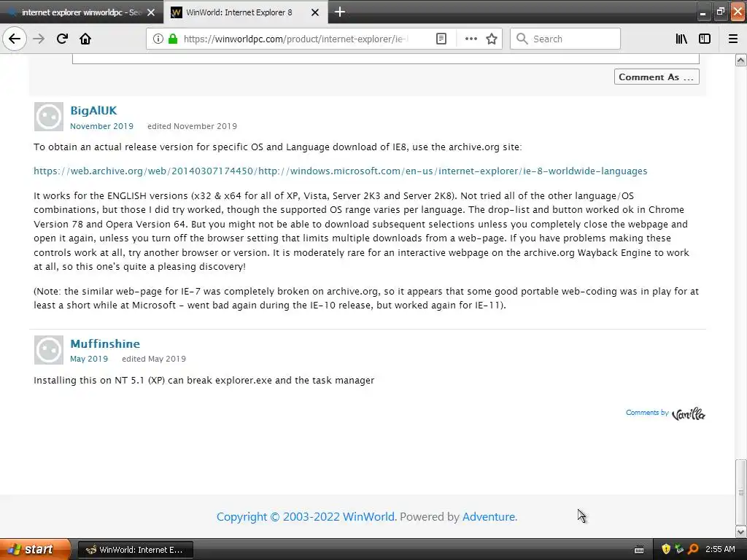The width and height of the screenshot is (747, 560).
Task: Open the Comment As ... button
Action: tap(657, 77)
